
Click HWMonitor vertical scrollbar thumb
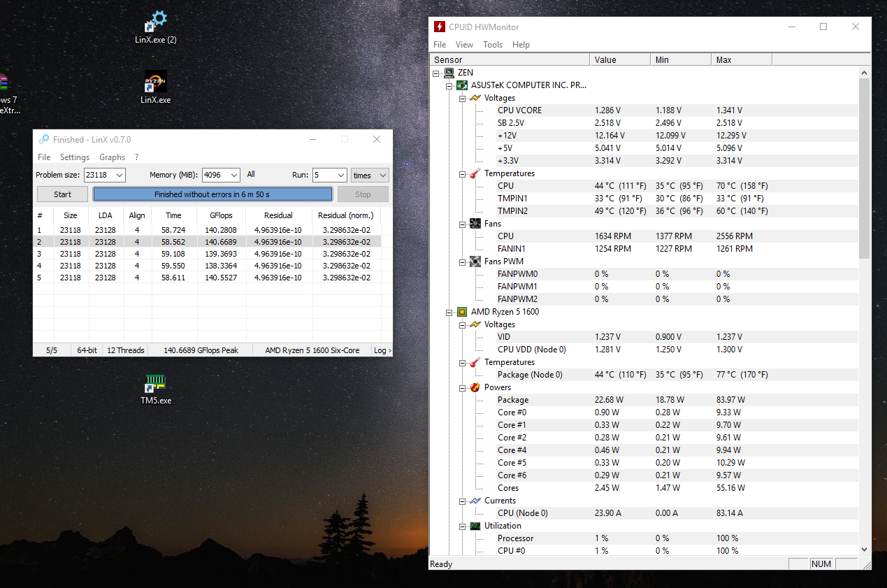pos(865,168)
